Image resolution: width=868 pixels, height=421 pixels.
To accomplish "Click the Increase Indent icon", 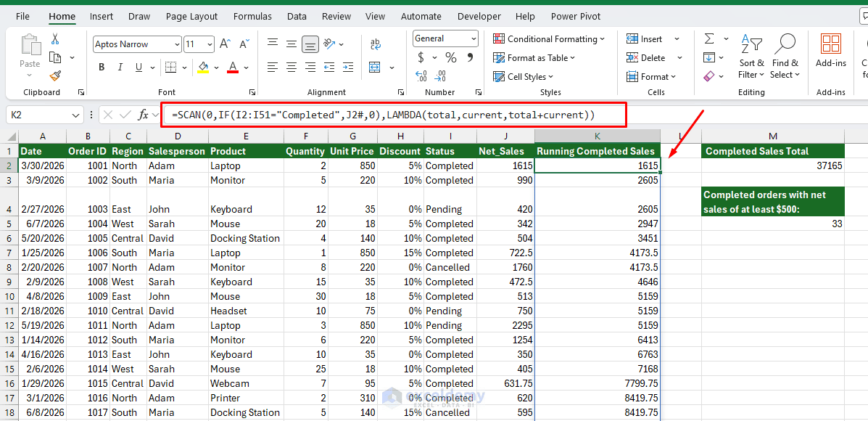I will (347, 67).
